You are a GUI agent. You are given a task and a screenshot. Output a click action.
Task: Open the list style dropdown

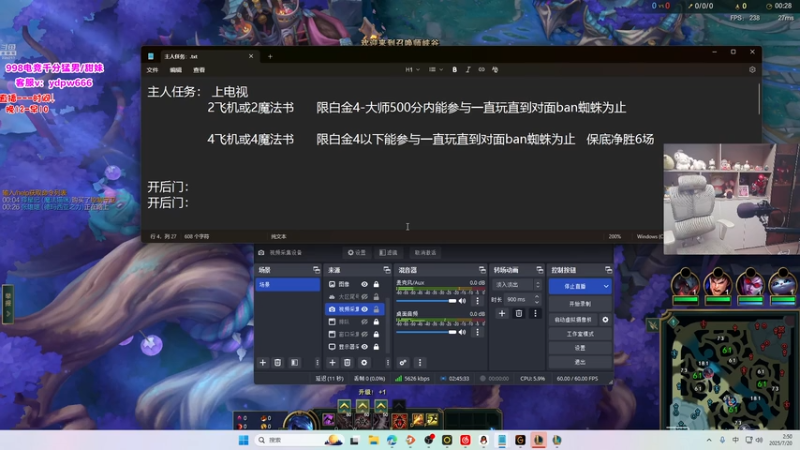click(436, 70)
